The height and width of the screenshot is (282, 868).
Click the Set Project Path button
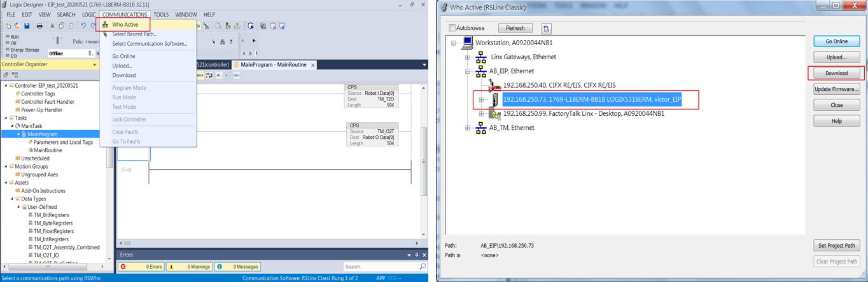[836, 246]
